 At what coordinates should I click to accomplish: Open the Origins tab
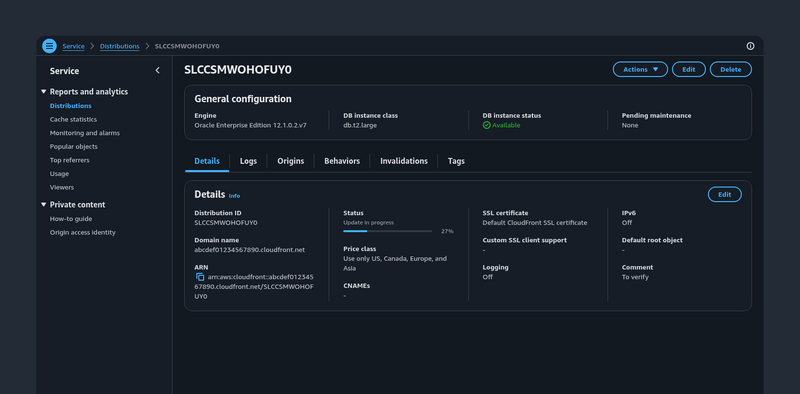point(291,161)
